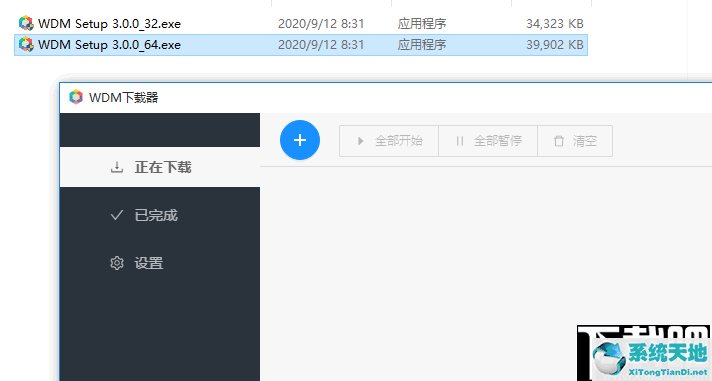Click date cell of WDM Setup 3.0.0_64.exe row
The height and width of the screenshot is (381, 712).
point(321,45)
